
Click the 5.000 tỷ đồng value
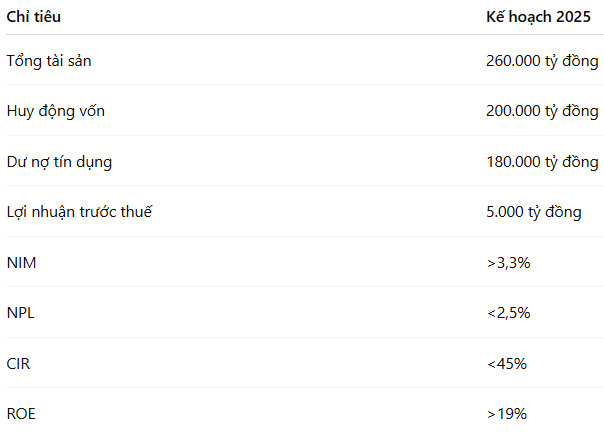[x=533, y=212]
